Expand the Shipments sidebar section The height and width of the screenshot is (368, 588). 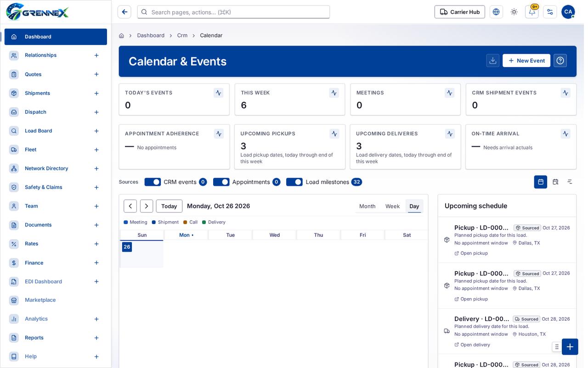coord(96,93)
